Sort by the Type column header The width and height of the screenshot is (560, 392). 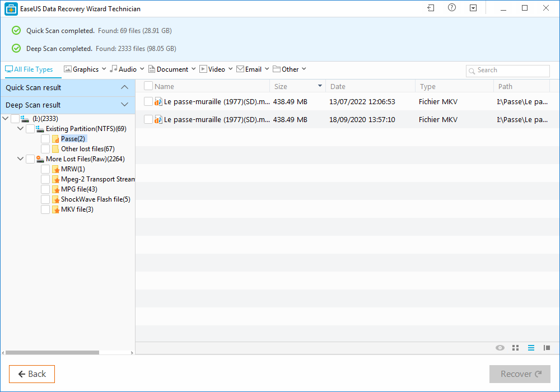click(x=454, y=86)
